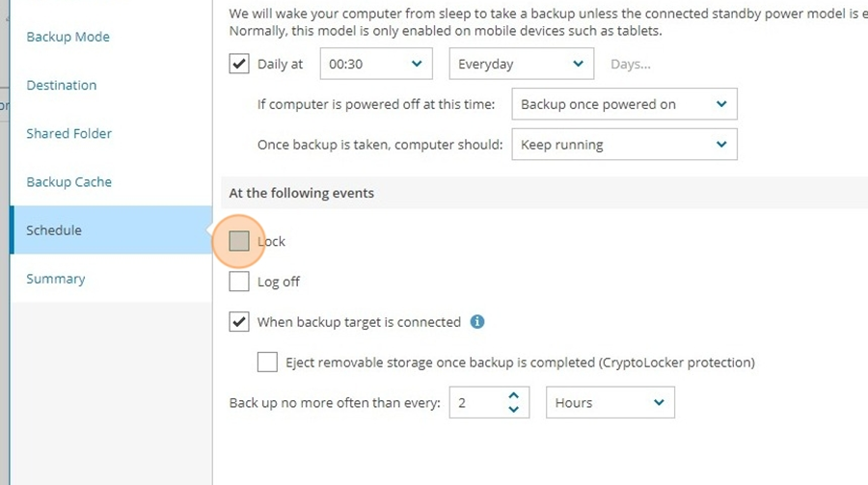Select the Backup Cache step
The width and height of the screenshot is (868, 485).
click(x=69, y=181)
